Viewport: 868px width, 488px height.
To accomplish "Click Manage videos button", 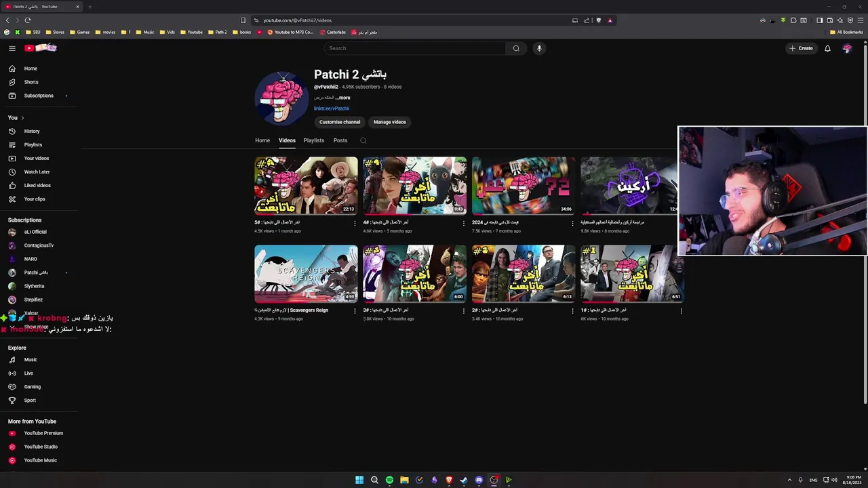I will click(390, 122).
